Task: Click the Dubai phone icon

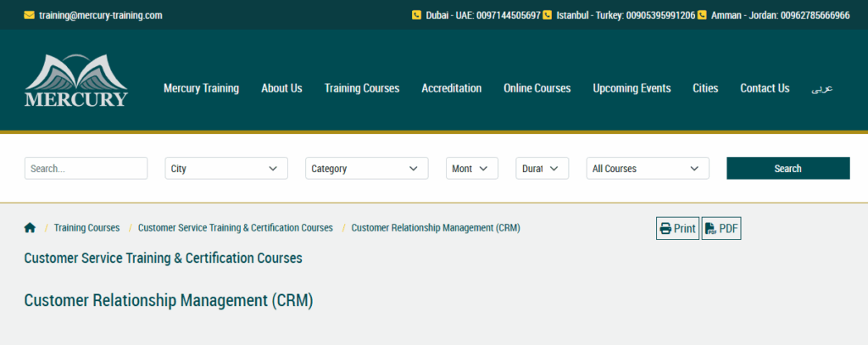Action: click(416, 15)
